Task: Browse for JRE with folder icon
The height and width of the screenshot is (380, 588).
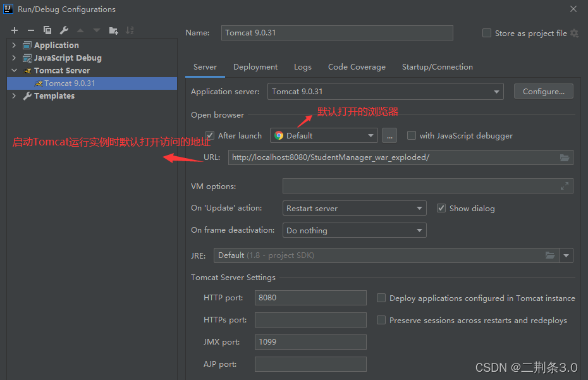Action: [550, 255]
